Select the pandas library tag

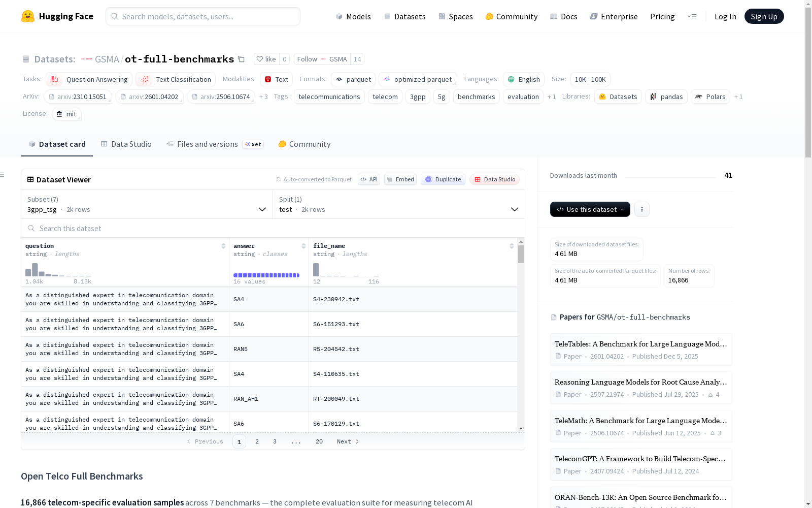point(666,97)
